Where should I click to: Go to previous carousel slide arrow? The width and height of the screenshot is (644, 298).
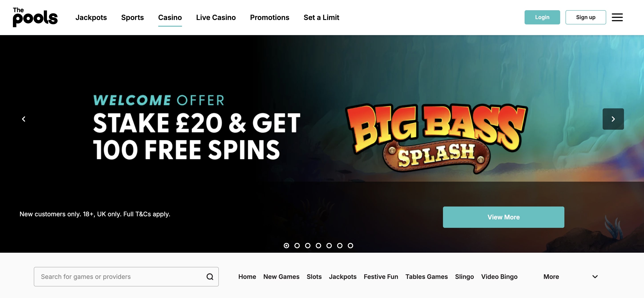coord(24,119)
